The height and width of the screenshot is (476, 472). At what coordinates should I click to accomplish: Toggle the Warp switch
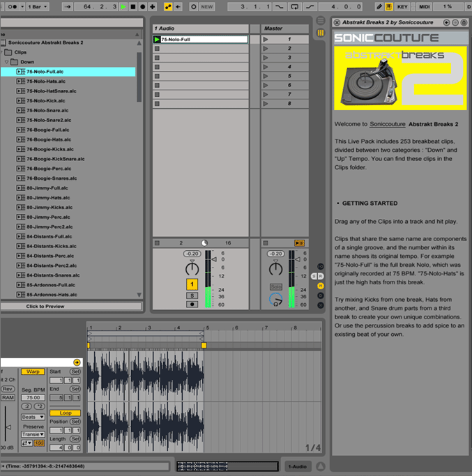tap(33, 371)
